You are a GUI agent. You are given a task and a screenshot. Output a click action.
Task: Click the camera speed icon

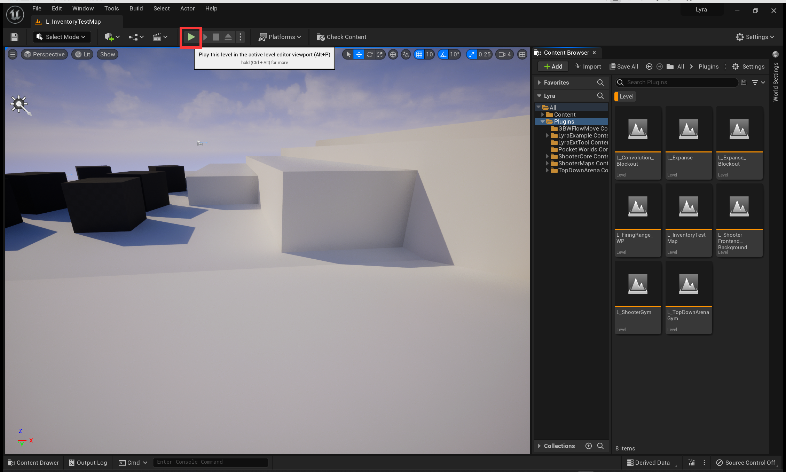click(504, 54)
